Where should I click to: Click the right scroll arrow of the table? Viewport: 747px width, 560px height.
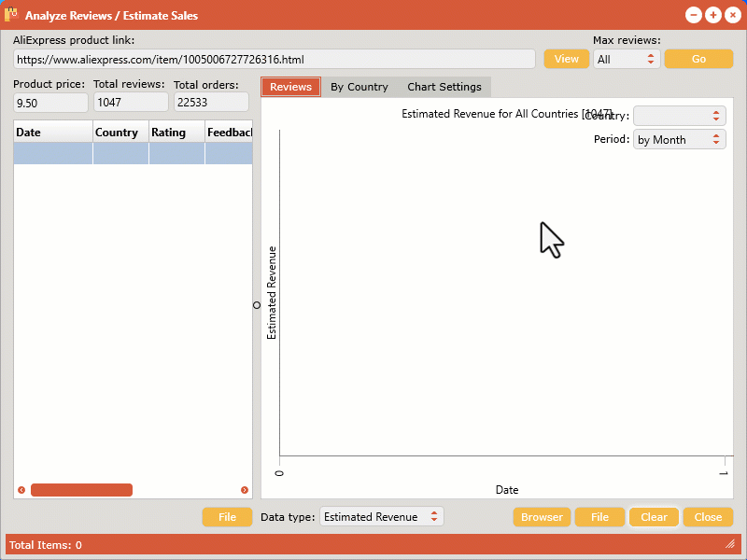(x=245, y=490)
